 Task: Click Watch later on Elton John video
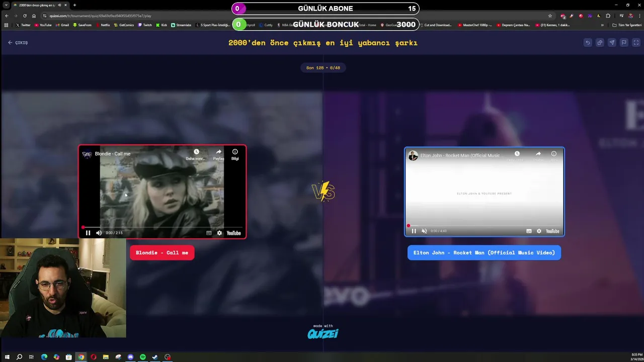tap(517, 154)
